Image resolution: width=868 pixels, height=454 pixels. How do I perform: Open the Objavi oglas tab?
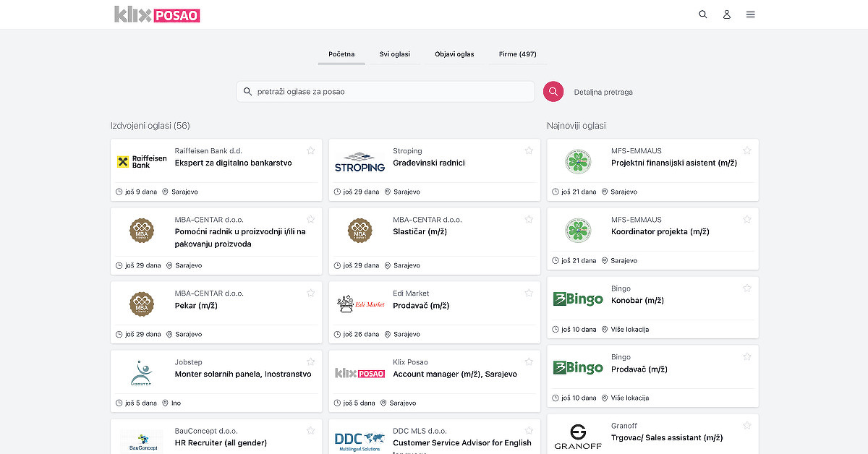click(x=454, y=54)
